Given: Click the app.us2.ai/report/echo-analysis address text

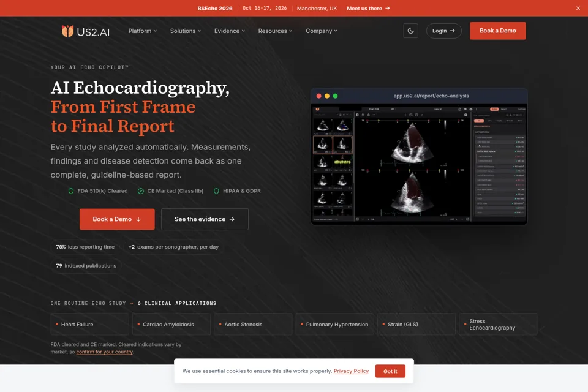Looking at the screenshot, I should (x=431, y=96).
